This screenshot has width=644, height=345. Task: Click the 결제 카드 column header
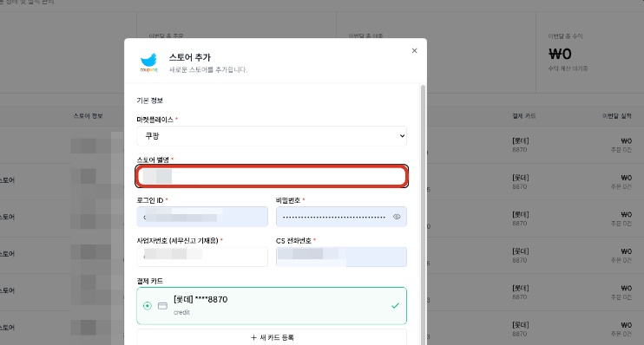click(523, 116)
